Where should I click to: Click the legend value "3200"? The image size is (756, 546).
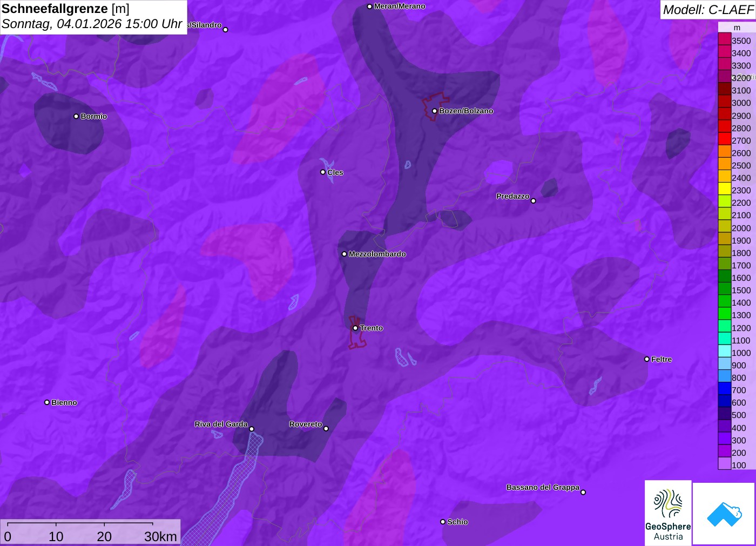(x=741, y=78)
